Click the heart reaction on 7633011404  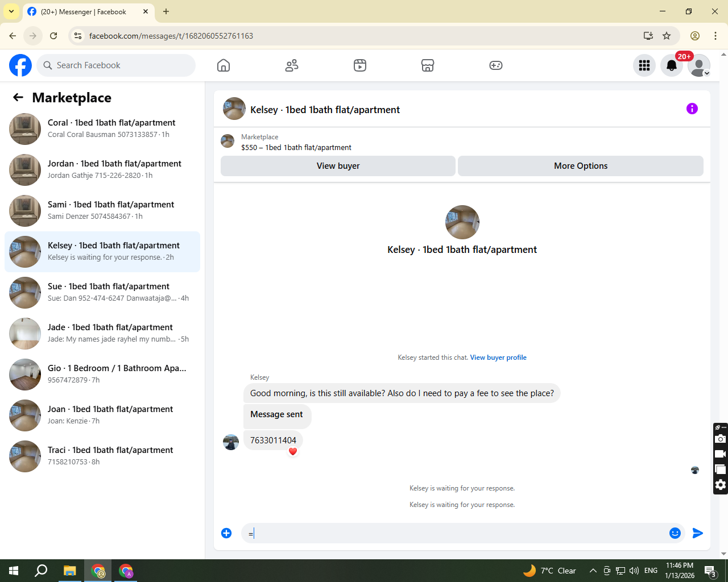tap(293, 452)
